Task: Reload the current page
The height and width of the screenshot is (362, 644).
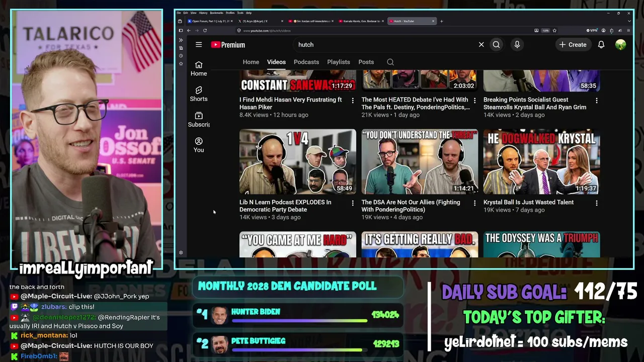Action: tap(205, 31)
